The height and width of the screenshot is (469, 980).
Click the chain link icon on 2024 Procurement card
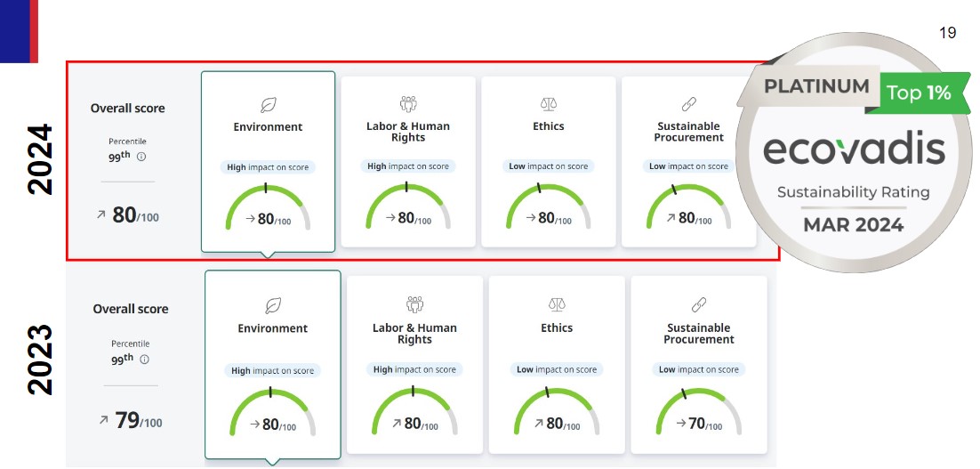[688, 104]
